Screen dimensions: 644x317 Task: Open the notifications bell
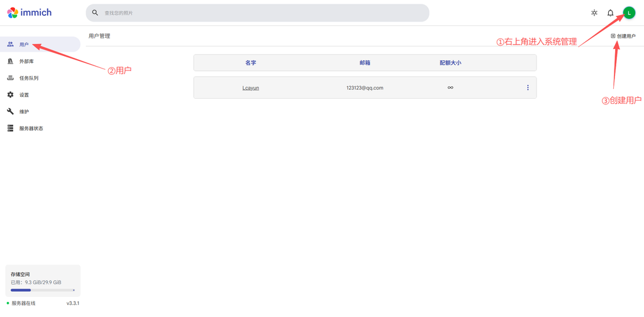pos(610,13)
